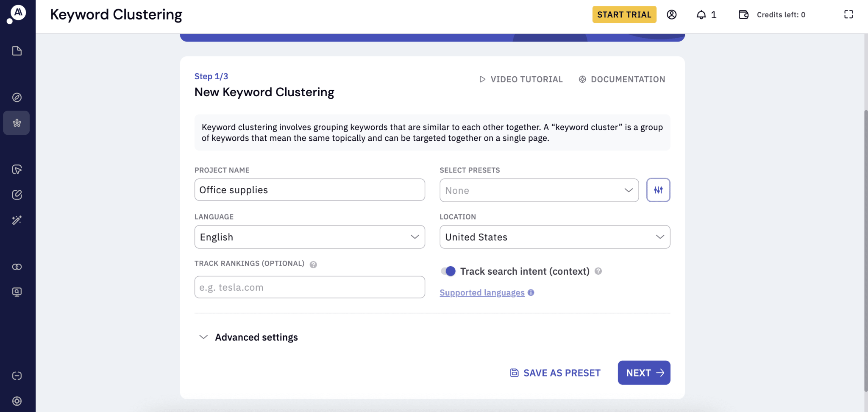The height and width of the screenshot is (412, 868).
Task: Click the wallet credits icon
Action: (743, 14)
